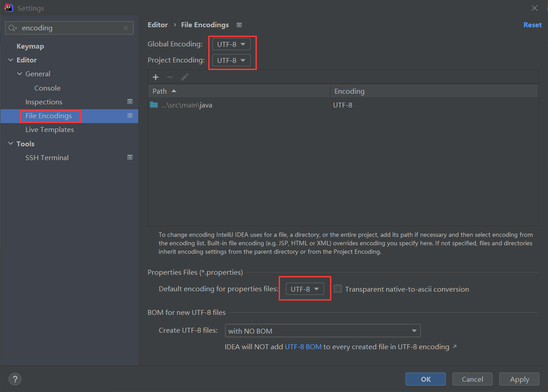The image size is (548, 392).
Task: Select File Encodings in the settings tree
Action: (x=49, y=116)
